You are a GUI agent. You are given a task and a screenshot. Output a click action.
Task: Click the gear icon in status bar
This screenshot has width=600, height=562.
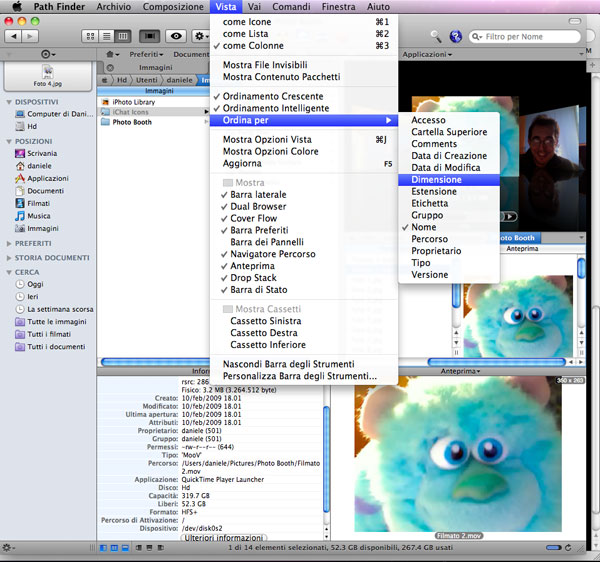pyautogui.click(x=8, y=548)
